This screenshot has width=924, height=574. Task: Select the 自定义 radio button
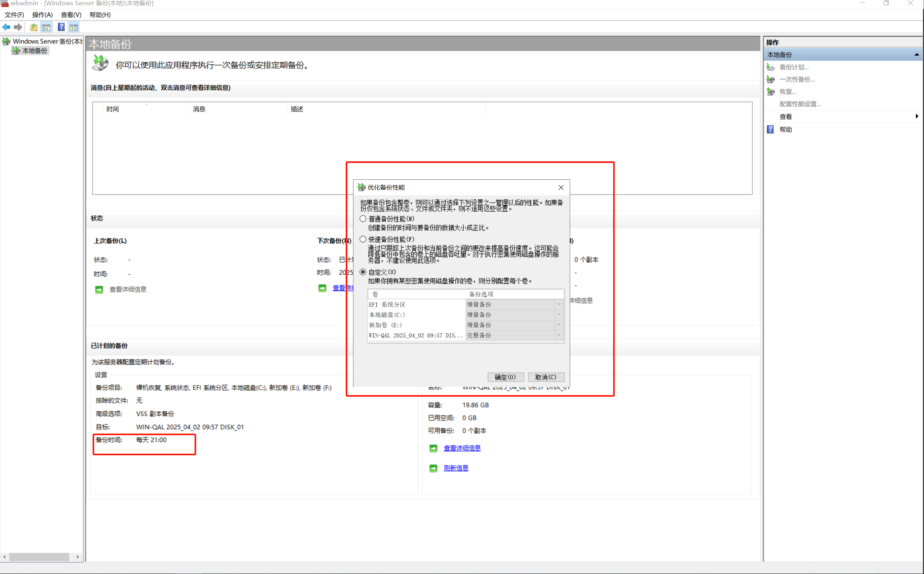coord(363,272)
